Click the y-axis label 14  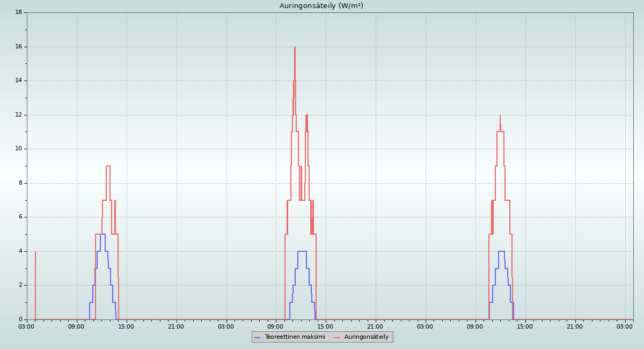coord(18,81)
